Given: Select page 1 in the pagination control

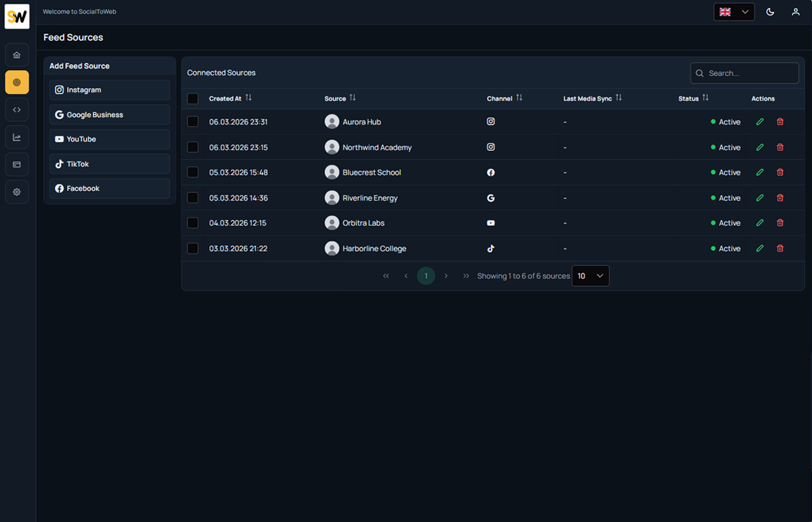Looking at the screenshot, I should click(x=426, y=275).
